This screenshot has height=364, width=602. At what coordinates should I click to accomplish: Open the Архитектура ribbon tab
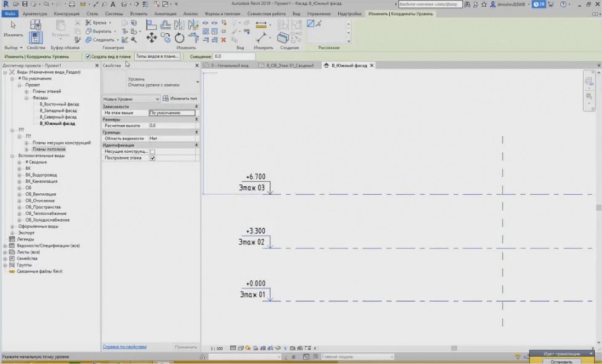pos(35,14)
